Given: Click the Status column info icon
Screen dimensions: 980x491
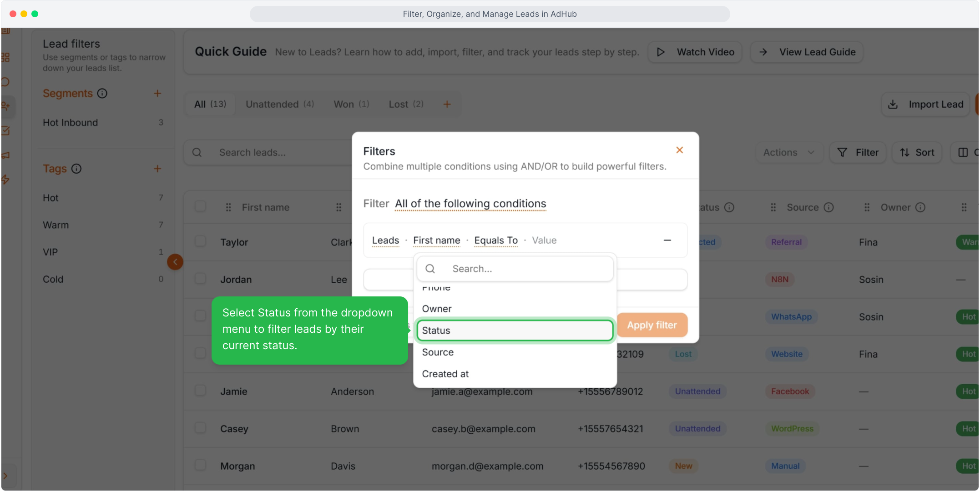Looking at the screenshot, I should (x=729, y=207).
